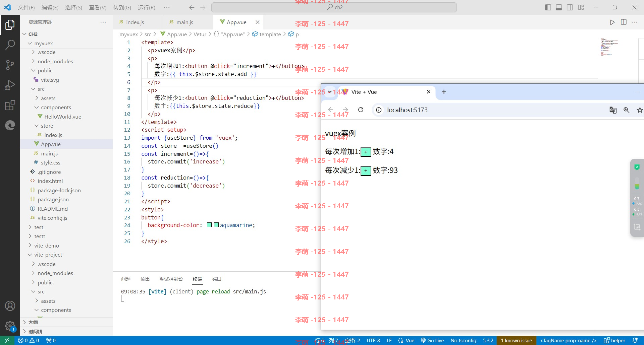This screenshot has width=644, height=345.
Task: Open the 文件(F) menu
Action: [26, 7]
